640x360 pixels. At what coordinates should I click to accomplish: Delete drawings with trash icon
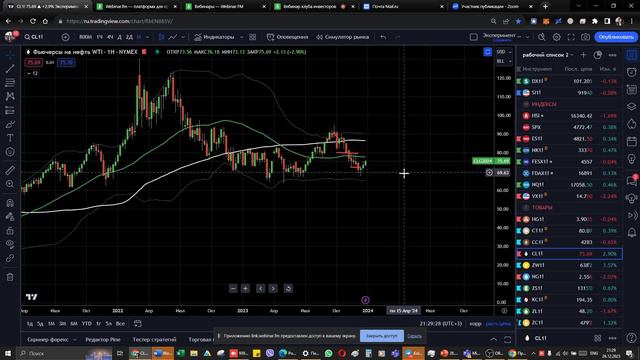pos(10,277)
